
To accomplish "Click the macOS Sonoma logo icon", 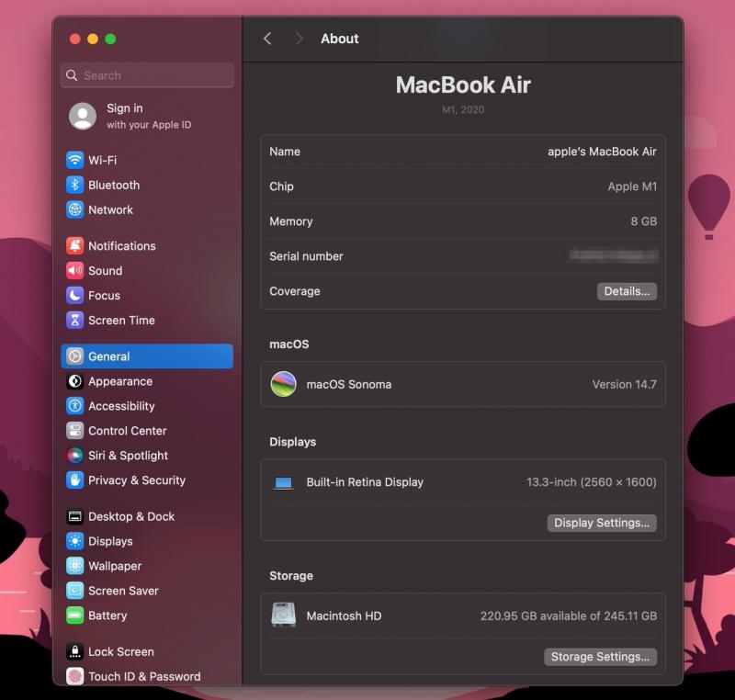I will (x=283, y=384).
